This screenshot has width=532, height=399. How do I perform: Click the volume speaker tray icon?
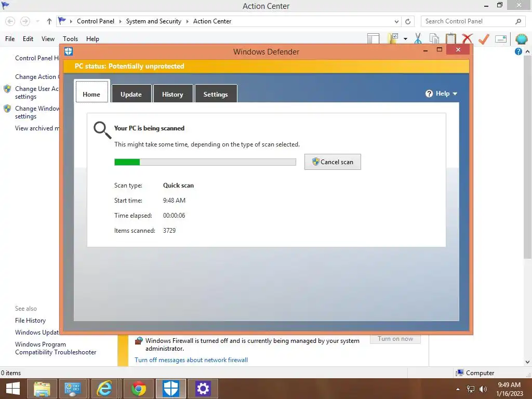pyautogui.click(x=483, y=389)
